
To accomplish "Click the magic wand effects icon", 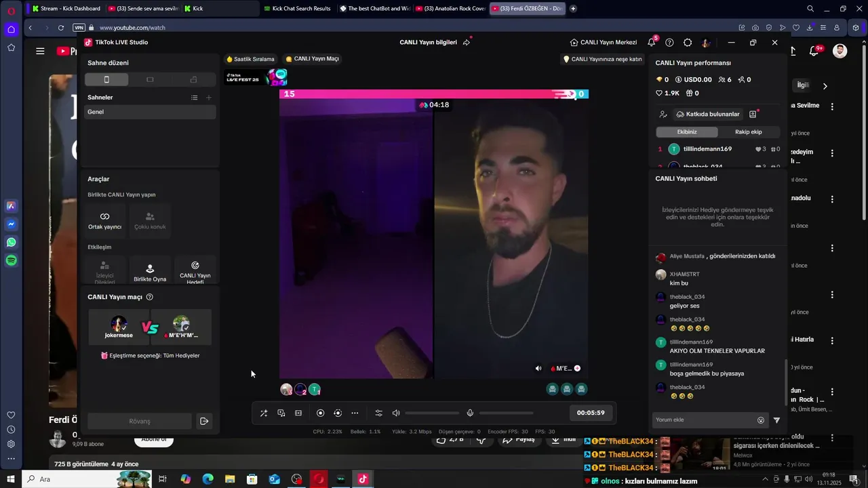I will coord(264,413).
